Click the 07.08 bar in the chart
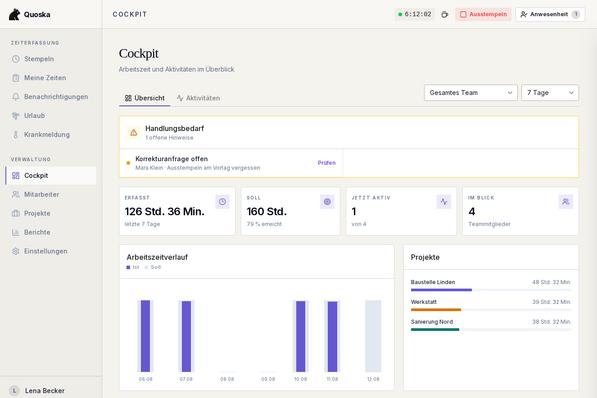The width and height of the screenshot is (597, 398). 186,336
